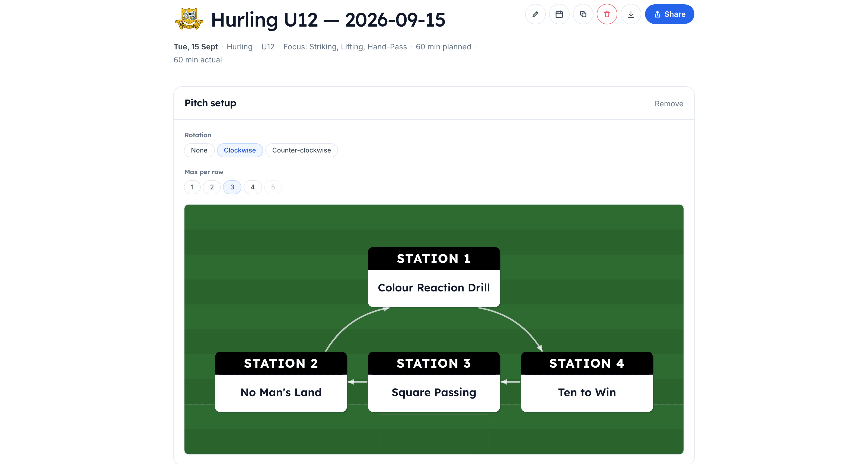The height and width of the screenshot is (464, 868).
Task: Click the 'Pitch setup' heading
Action: tap(210, 103)
